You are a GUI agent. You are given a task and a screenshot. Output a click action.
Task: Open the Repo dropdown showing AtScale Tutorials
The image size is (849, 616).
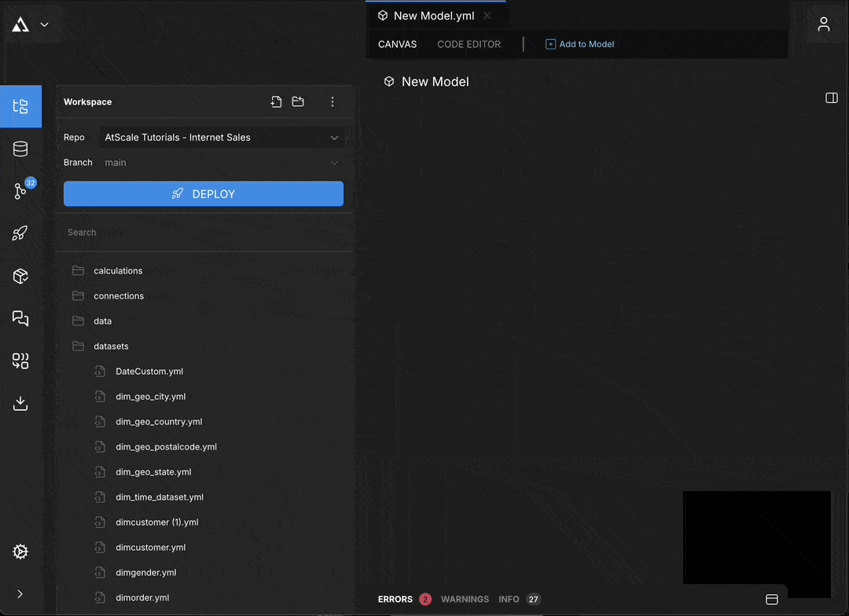point(222,137)
